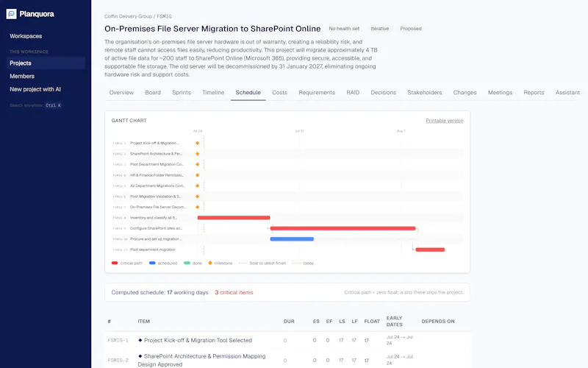Screen dimensions: 588x368
Task: Click the Gantt label 'HR & Finance Folder Permissio...'
Action: (x=157, y=175)
